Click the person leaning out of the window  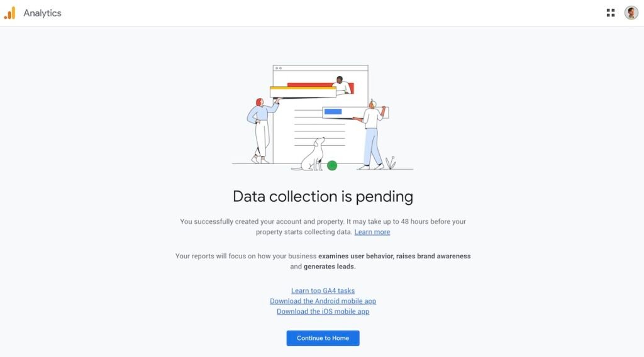341,85
